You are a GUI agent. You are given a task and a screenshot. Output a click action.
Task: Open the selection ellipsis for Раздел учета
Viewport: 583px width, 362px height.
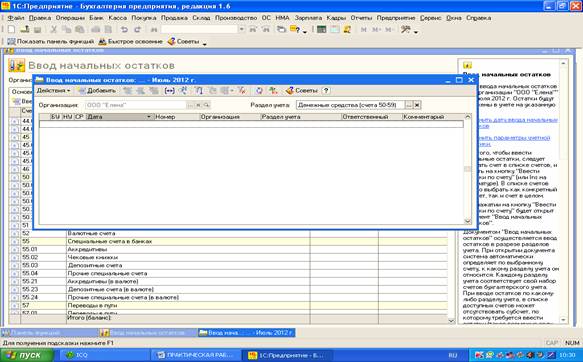(x=409, y=105)
